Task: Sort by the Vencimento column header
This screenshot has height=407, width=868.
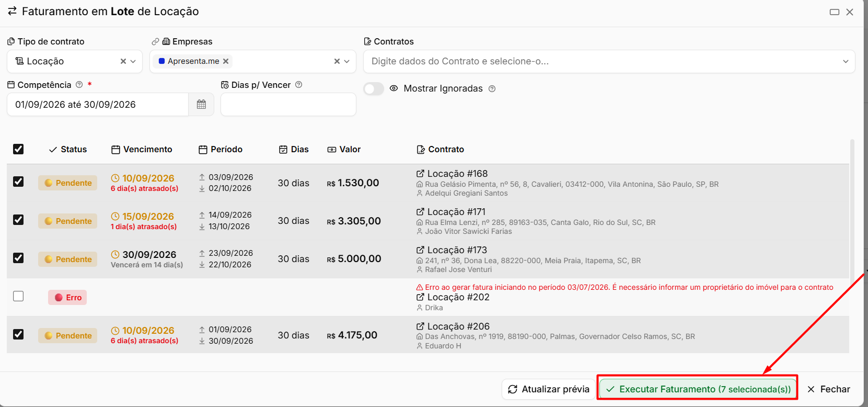Action: (142, 150)
